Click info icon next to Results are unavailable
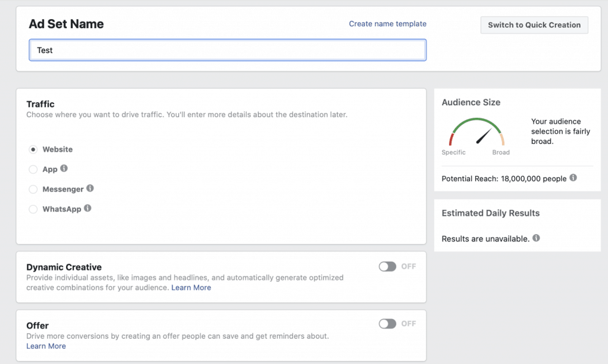 point(536,238)
